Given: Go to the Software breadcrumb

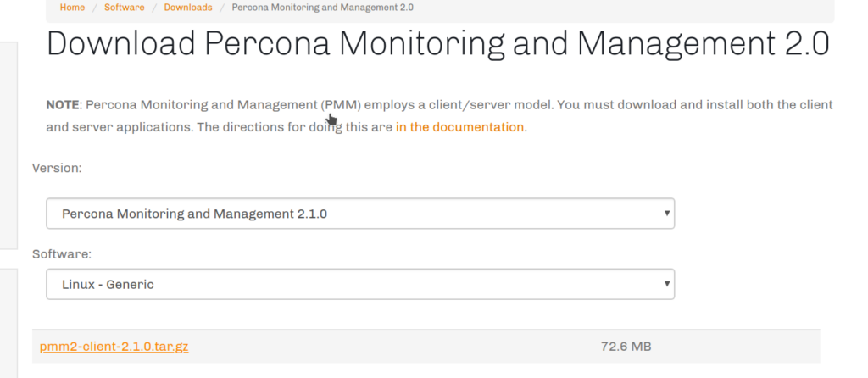Looking at the screenshot, I should pos(124,8).
